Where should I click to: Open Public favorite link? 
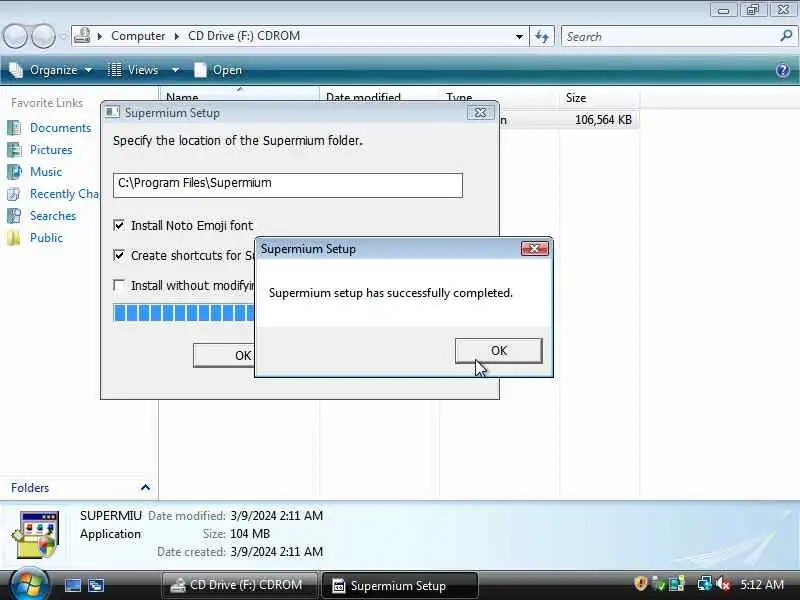coord(46,238)
